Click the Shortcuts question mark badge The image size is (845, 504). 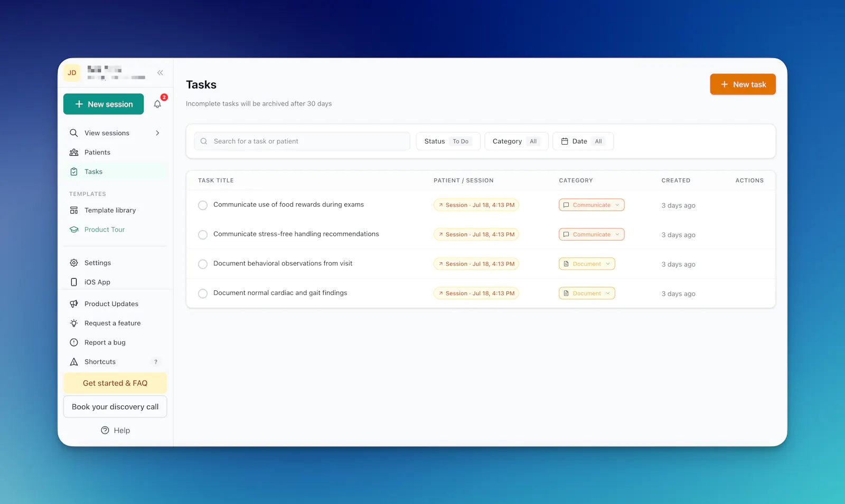[156, 362]
